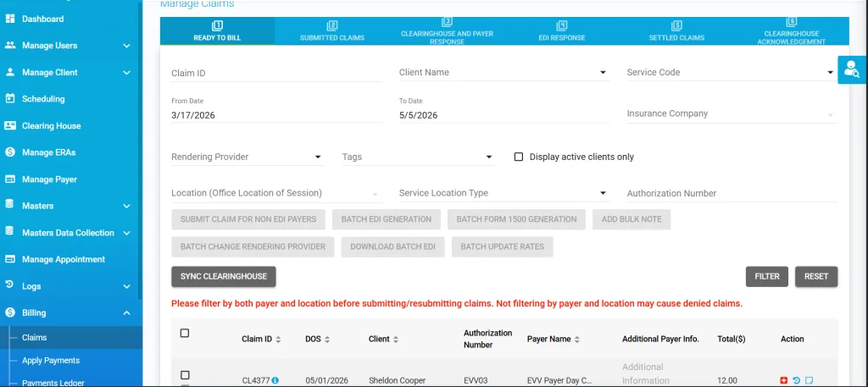Toggle Display active clients only checkbox
This screenshot has height=387, width=868.
coord(519,157)
